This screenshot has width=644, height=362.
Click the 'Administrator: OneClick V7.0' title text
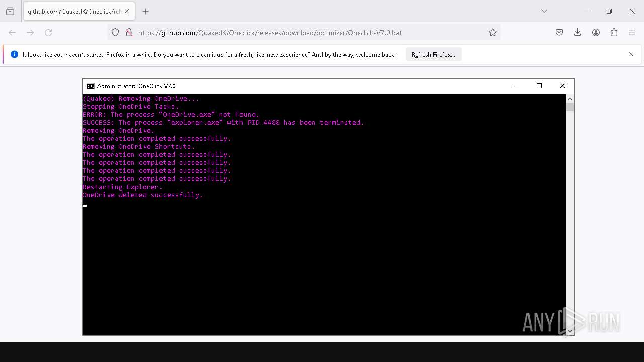[x=136, y=86]
